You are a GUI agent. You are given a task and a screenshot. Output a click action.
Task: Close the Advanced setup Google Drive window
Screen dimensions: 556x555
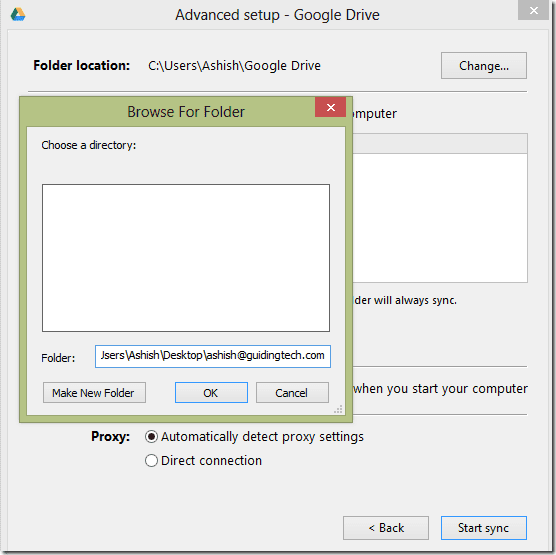click(x=533, y=11)
